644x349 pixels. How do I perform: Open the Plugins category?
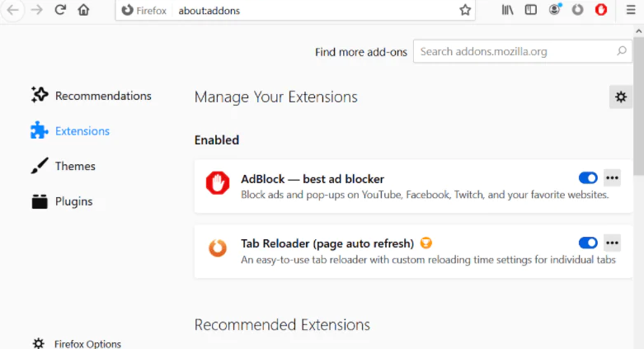click(73, 201)
